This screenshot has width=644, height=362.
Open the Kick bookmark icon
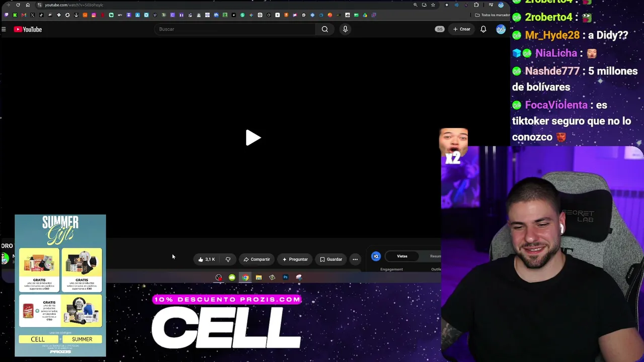pyautogui.click(x=15, y=15)
